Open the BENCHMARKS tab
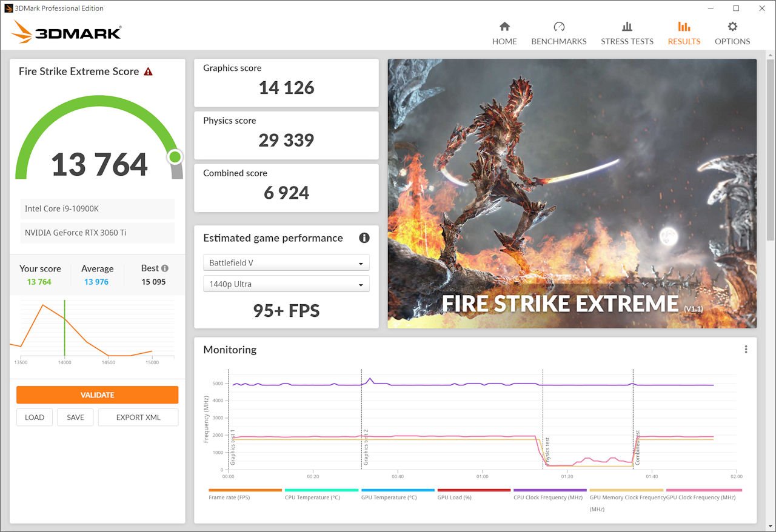The width and height of the screenshot is (776, 532). [x=559, y=33]
